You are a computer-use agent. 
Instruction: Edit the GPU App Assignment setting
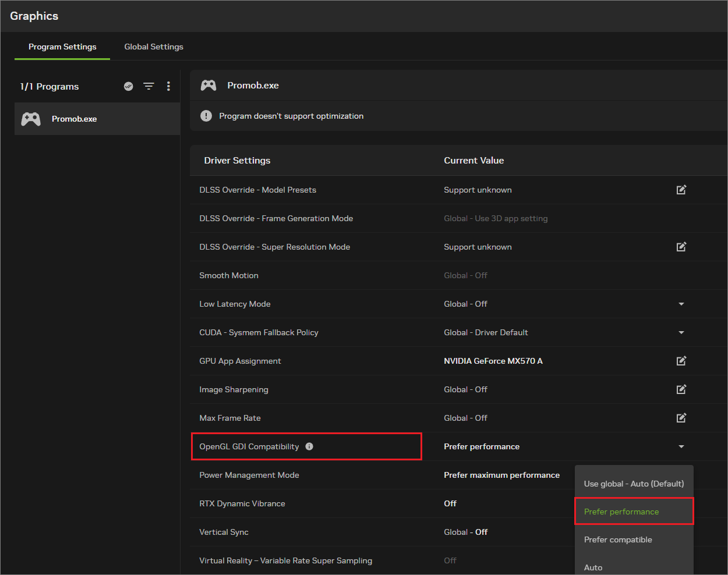[x=681, y=361]
